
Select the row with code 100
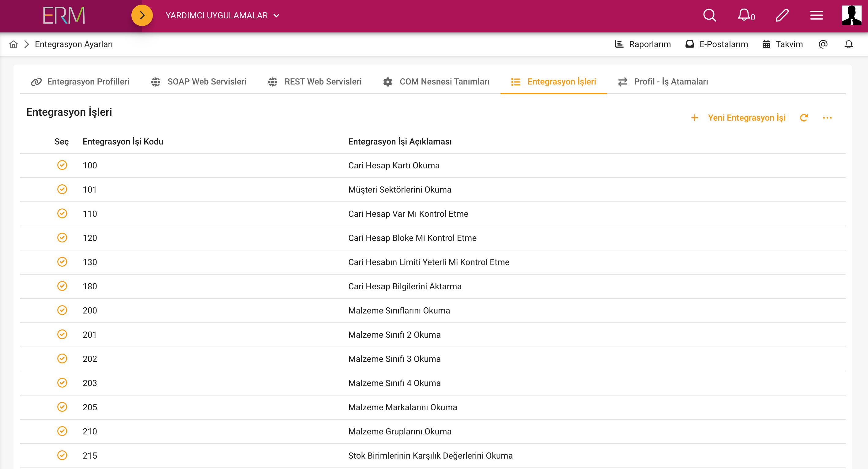coord(62,165)
